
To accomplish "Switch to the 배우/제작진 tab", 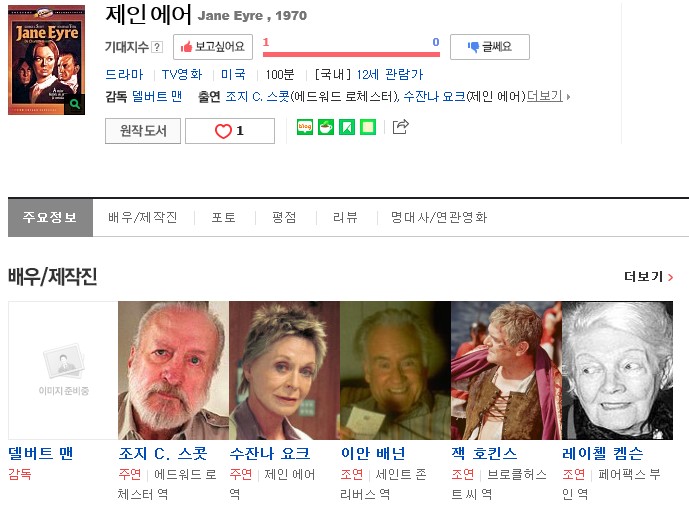I will [x=143, y=218].
